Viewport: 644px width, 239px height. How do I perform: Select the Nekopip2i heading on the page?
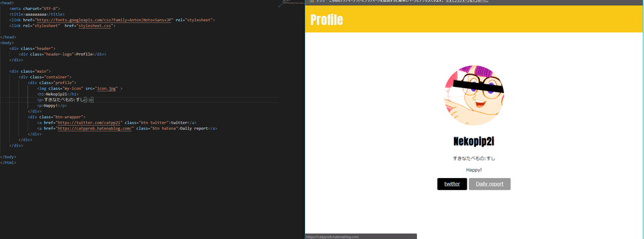click(474, 142)
